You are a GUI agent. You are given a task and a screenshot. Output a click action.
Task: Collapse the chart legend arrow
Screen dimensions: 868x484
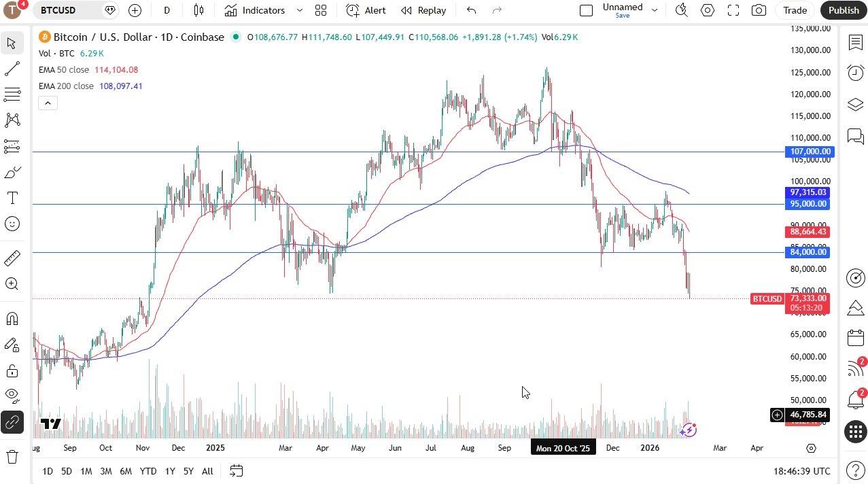coord(48,103)
